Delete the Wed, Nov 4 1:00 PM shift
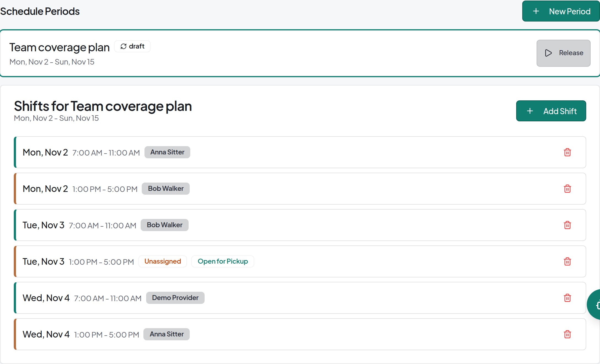 point(567,334)
